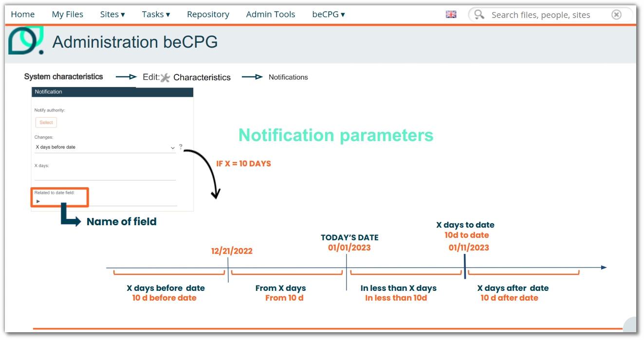Go to the Home menu item

23,15
